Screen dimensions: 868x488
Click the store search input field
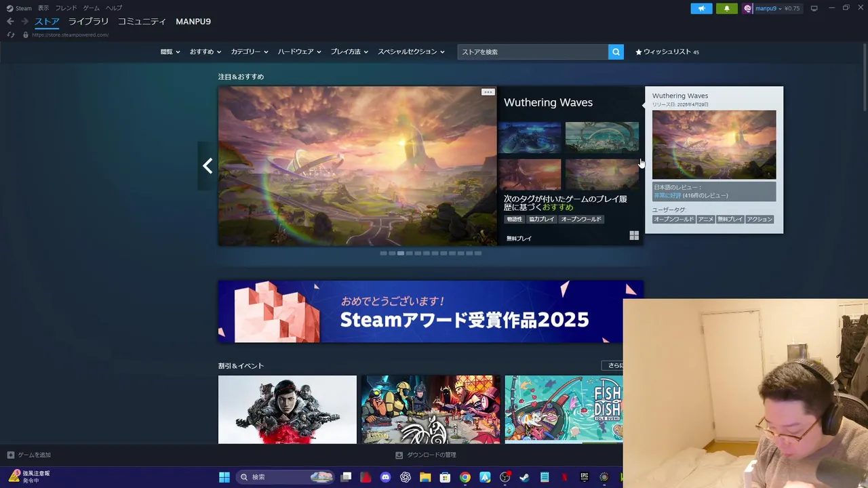[533, 52]
